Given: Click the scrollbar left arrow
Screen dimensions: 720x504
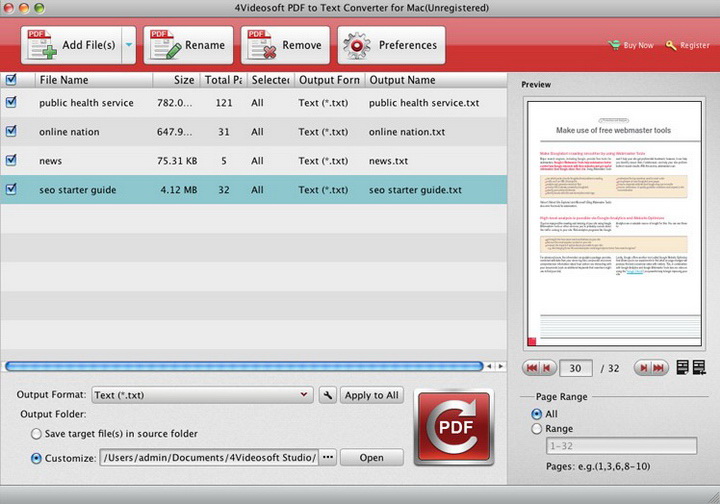Looking at the screenshot, I should 489,366.
